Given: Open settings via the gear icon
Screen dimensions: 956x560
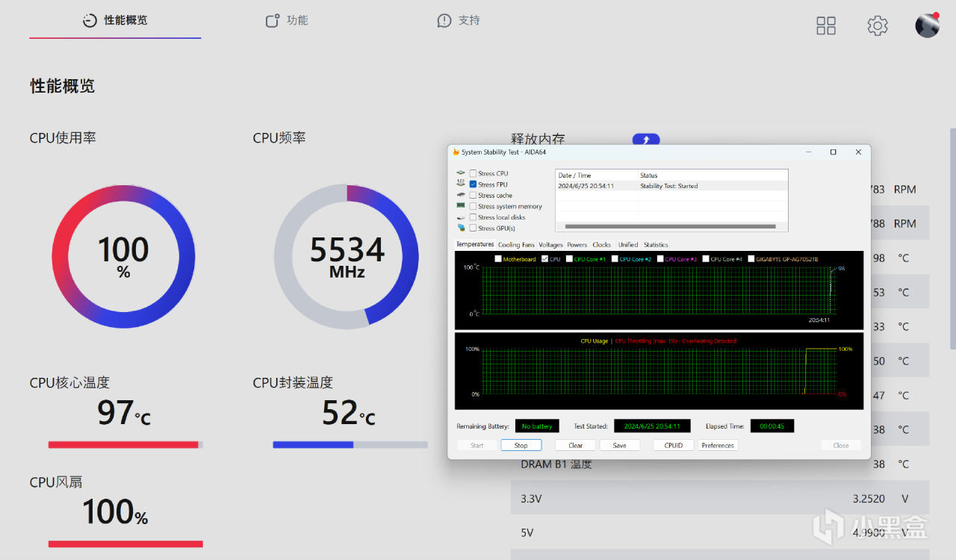Looking at the screenshot, I should 878,26.
